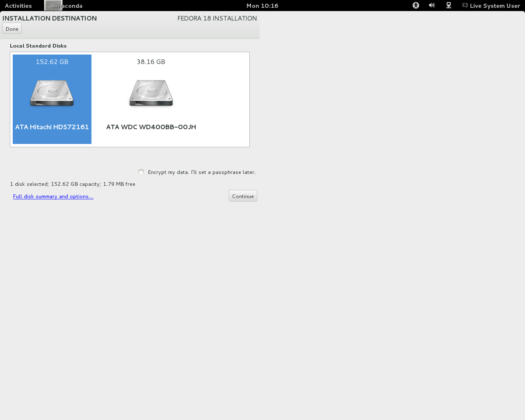Open the network status icon
The height and width of the screenshot is (420, 525).
(449, 5)
